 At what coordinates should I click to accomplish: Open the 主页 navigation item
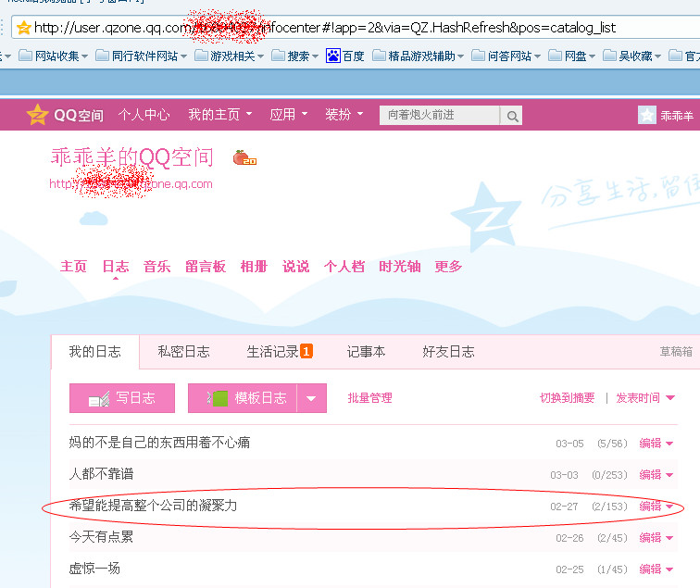coord(73,267)
